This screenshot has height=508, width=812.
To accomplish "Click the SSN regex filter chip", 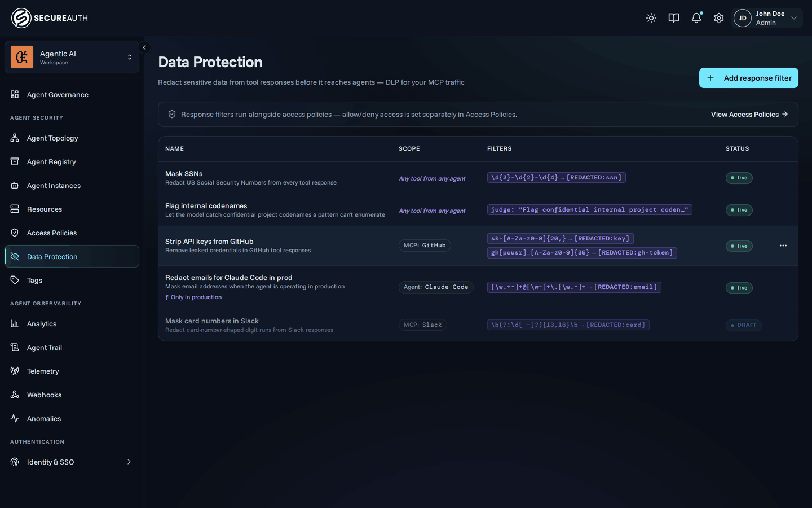I will (557, 178).
